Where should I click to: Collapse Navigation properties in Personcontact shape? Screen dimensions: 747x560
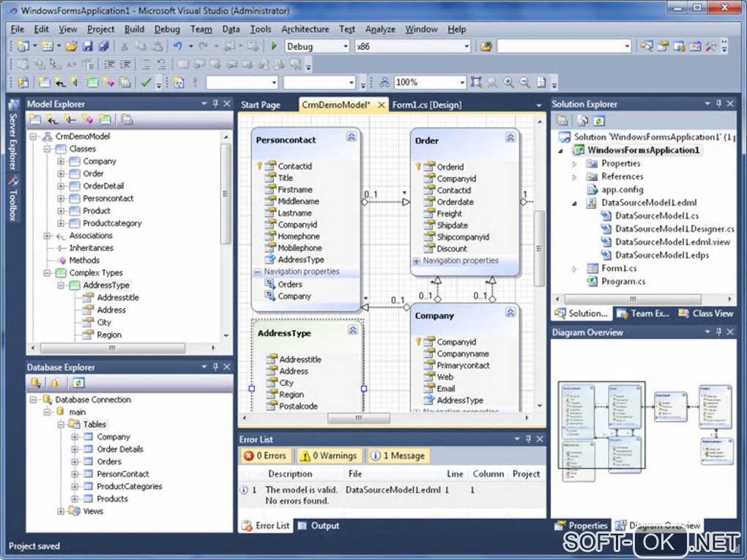pos(258,272)
